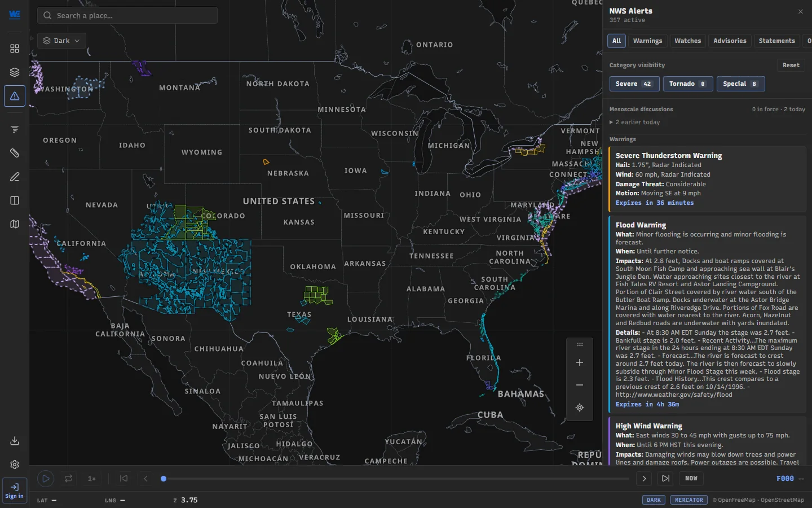This screenshot has height=508, width=812.
Task: Expand 2 earlier today mesoscale discussions
Action: pos(635,122)
